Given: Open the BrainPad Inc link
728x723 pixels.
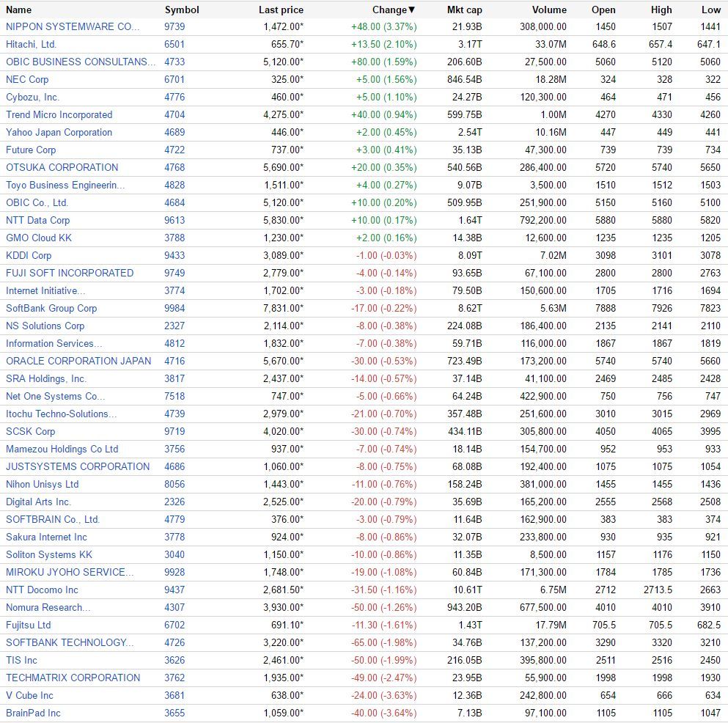Looking at the screenshot, I should 33,713.
